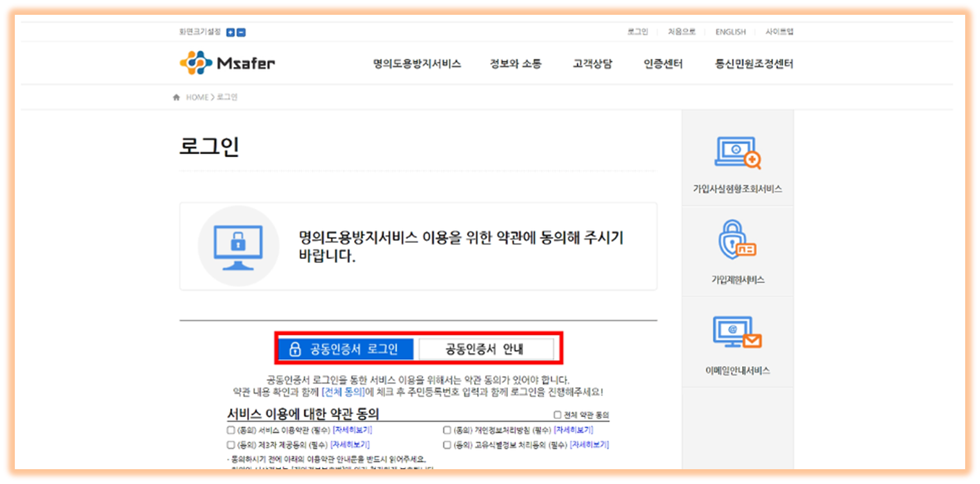Click the 화면크기설정 label
This screenshot has width=980, height=484.
(200, 32)
